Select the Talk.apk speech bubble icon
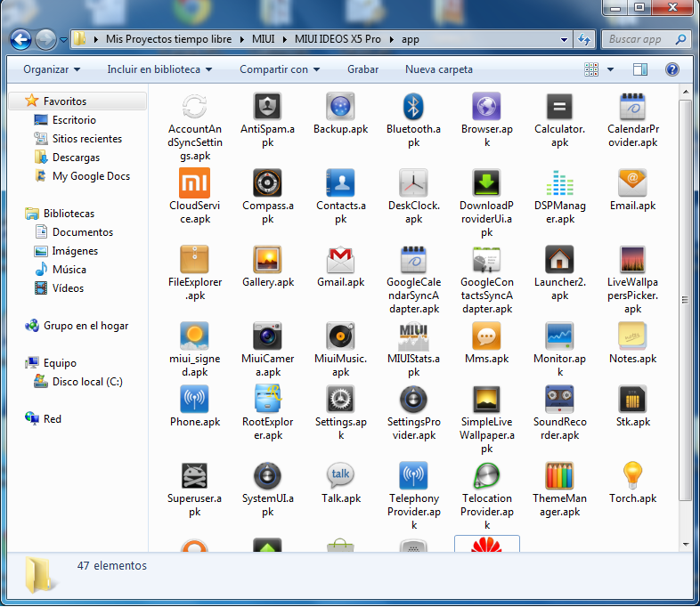The width and height of the screenshot is (700, 607). tap(340, 474)
